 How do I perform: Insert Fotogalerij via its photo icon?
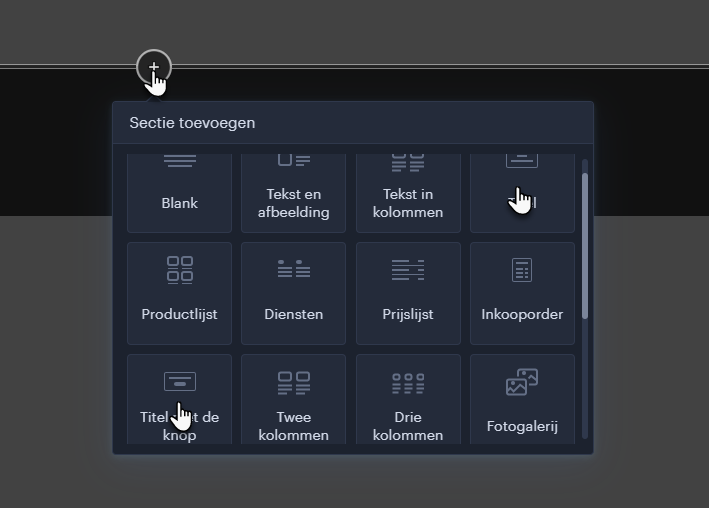click(522, 382)
